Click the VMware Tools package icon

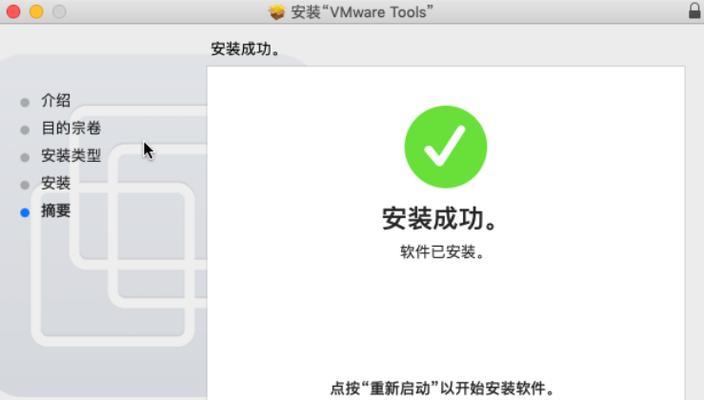tap(277, 12)
